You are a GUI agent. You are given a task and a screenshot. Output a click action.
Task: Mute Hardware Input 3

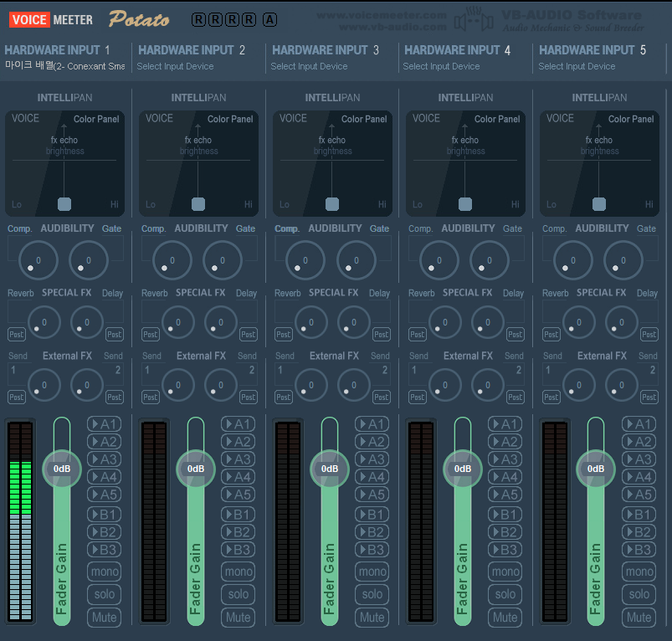(372, 618)
